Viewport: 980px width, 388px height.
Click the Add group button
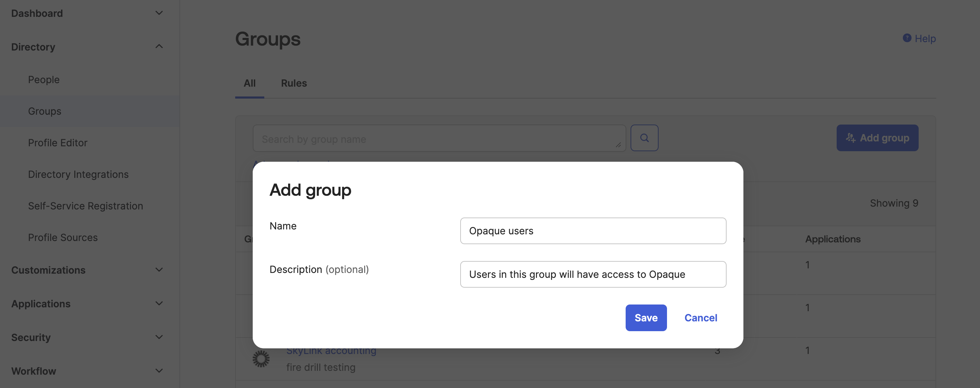pos(877,138)
